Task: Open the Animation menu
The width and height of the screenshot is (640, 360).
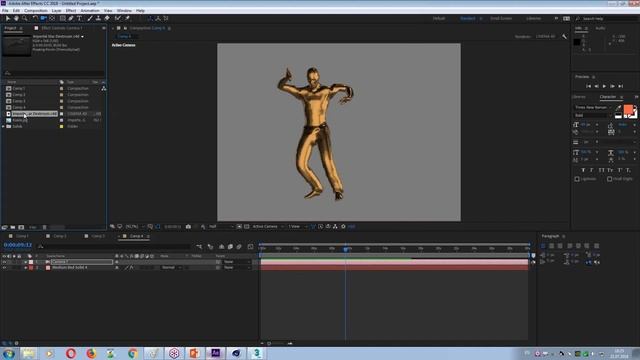Action: 90,11
